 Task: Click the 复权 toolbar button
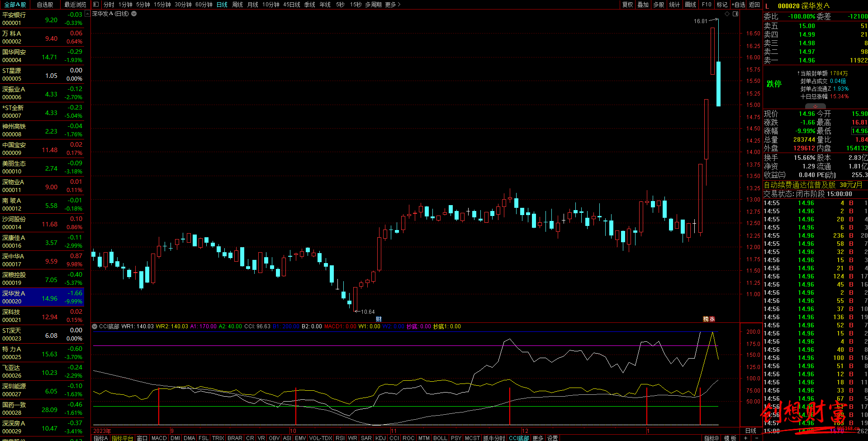[x=627, y=5]
